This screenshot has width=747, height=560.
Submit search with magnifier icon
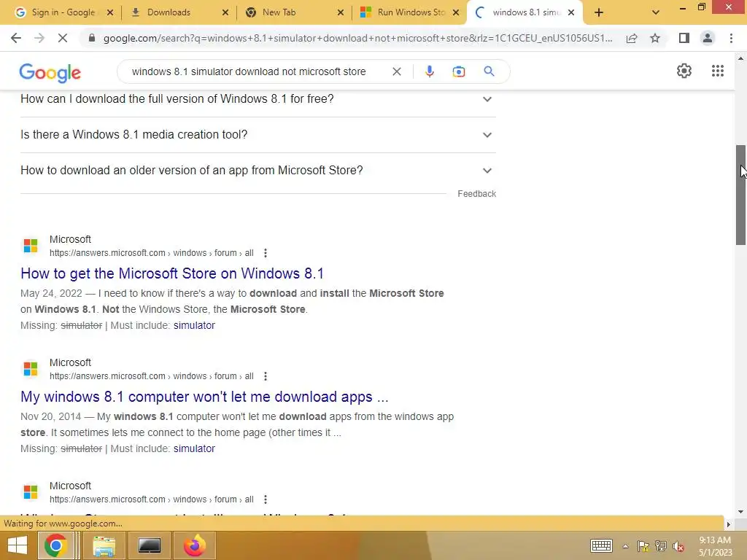pos(489,71)
